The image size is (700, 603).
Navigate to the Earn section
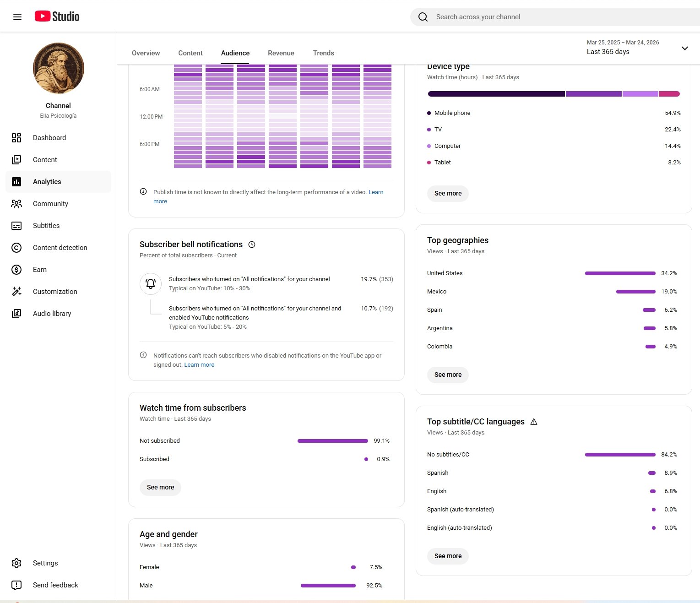tap(40, 270)
